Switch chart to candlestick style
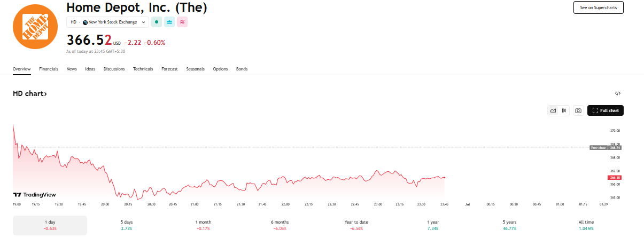 coord(564,110)
